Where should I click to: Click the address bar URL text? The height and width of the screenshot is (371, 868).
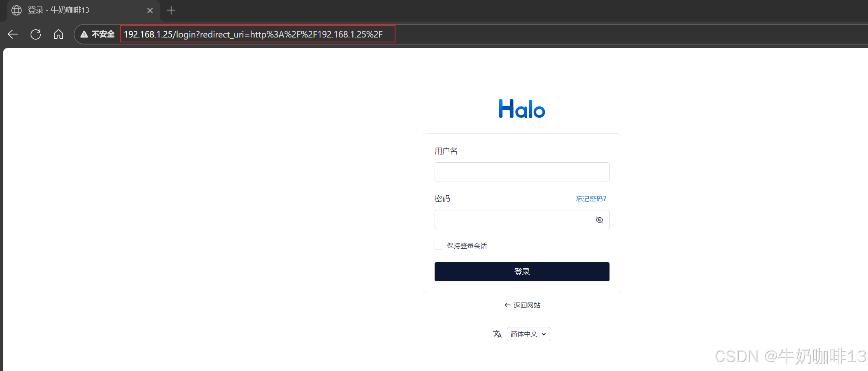point(253,34)
